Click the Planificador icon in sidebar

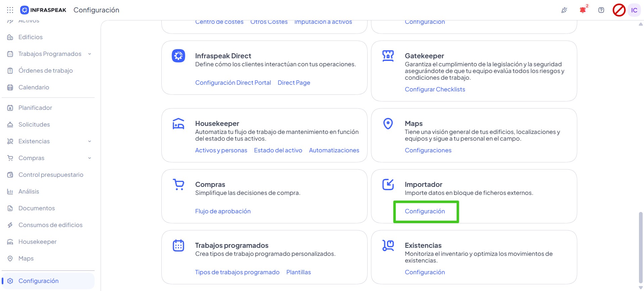pyautogui.click(x=10, y=108)
